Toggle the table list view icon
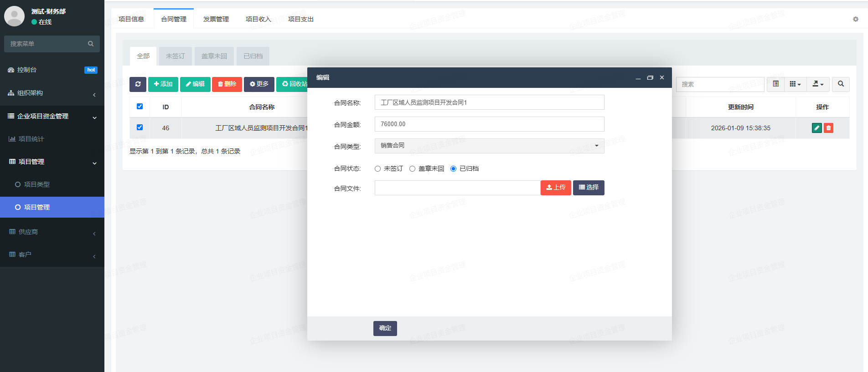 point(775,84)
